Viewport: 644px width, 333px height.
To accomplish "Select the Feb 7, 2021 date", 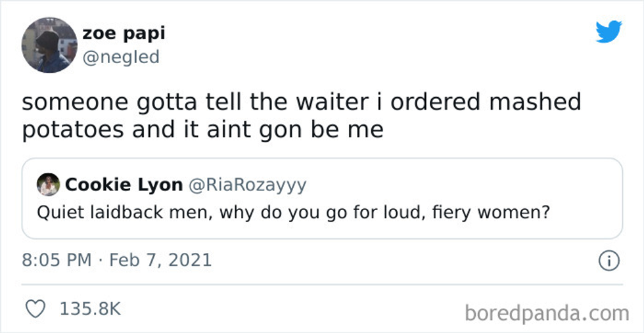I will coord(160,260).
